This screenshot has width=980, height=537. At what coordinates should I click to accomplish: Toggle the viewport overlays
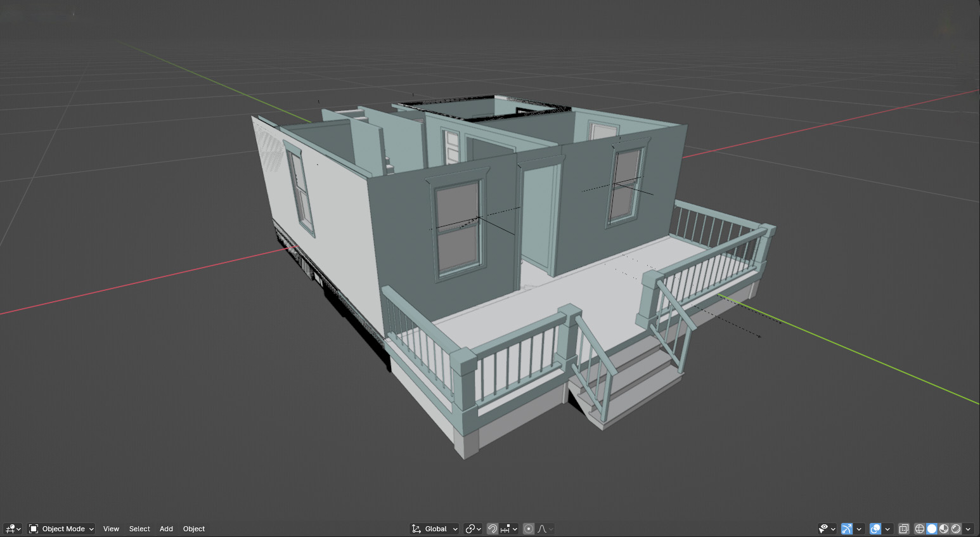[x=875, y=529]
